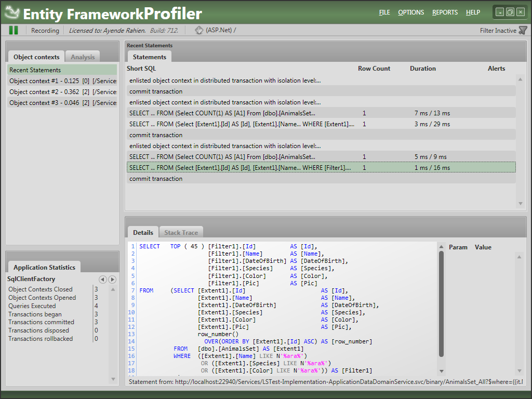Select Object context #2 - 0.362
This screenshot has width=532, height=399.
[x=62, y=91]
